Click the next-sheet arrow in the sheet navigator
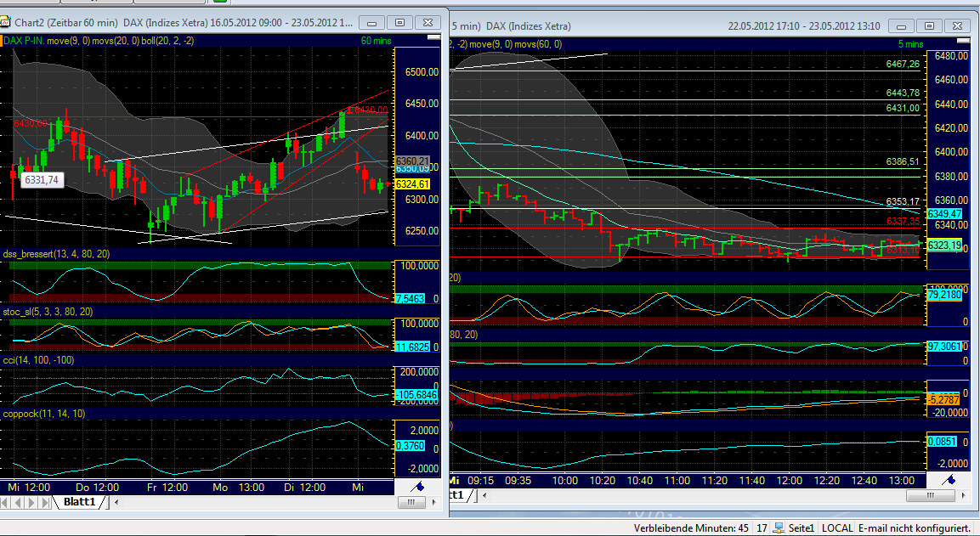The height and width of the screenshot is (536, 980). 30,502
